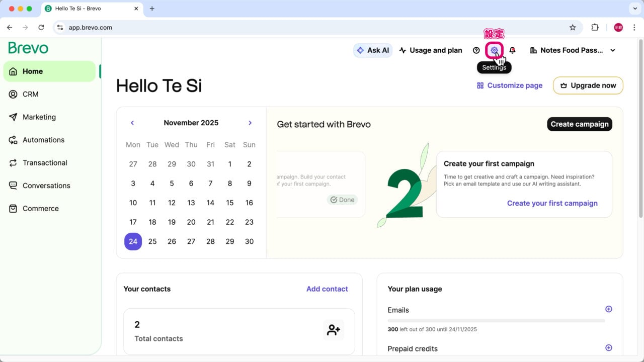Open the help question mark icon
The height and width of the screenshot is (362, 644).
[x=476, y=50]
